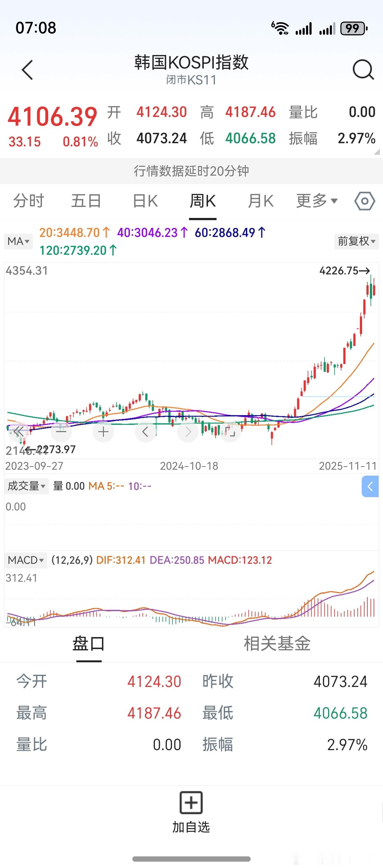The height and width of the screenshot is (868, 383).
Task: Tap the chart zoom-out minus icon
Action: coord(61,431)
